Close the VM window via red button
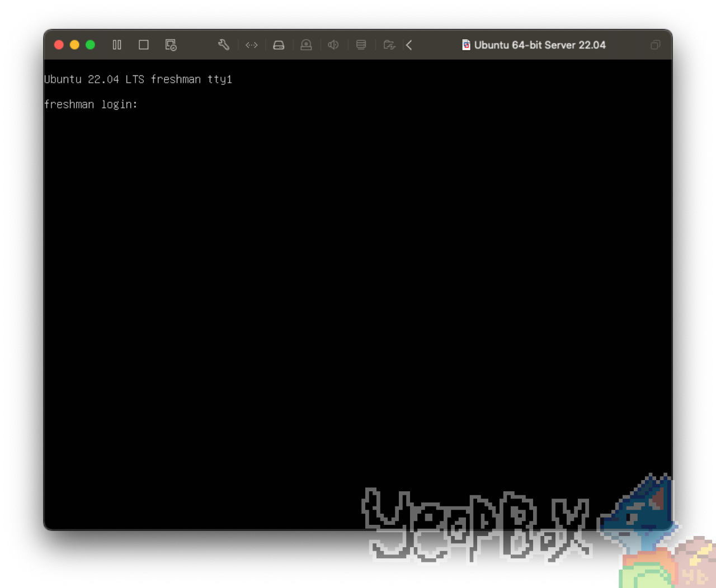 tap(59, 45)
